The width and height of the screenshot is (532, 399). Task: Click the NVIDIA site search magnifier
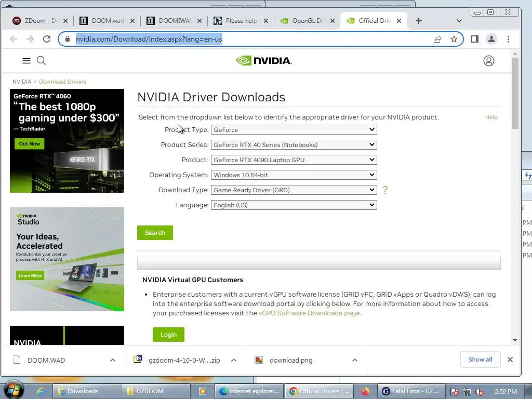(x=41, y=61)
